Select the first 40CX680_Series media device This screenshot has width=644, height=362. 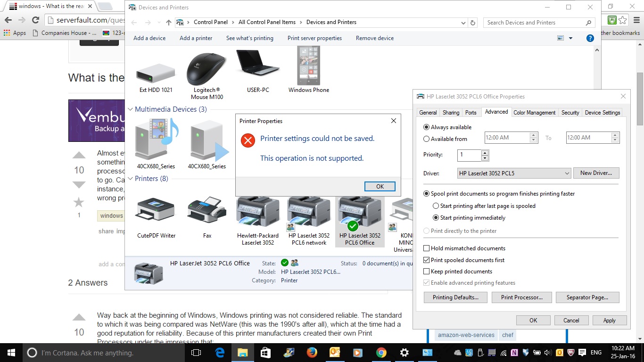point(156,139)
